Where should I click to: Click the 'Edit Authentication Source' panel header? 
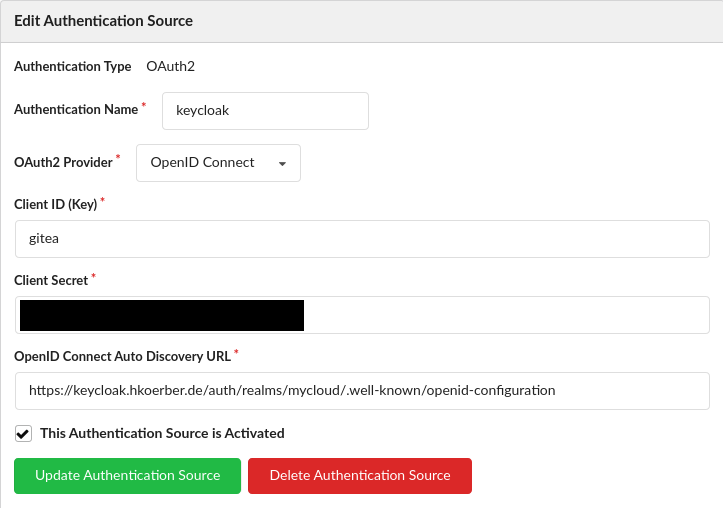pyautogui.click(x=104, y=20)
